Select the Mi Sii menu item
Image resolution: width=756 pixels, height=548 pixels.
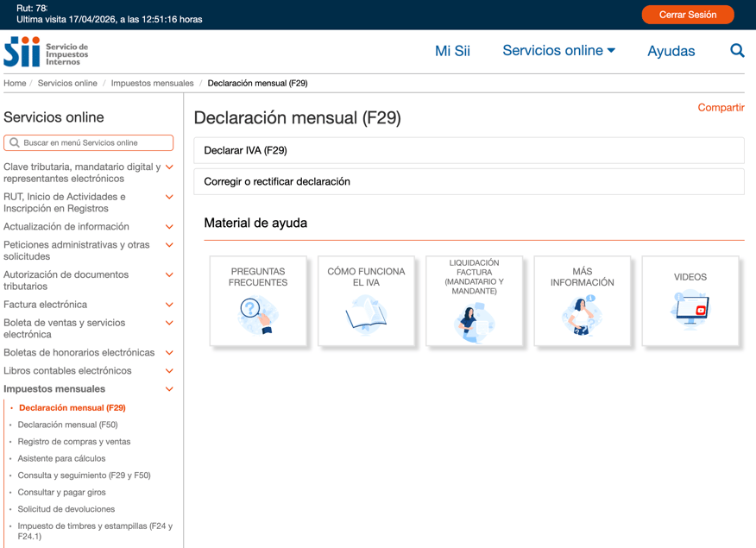452,51
